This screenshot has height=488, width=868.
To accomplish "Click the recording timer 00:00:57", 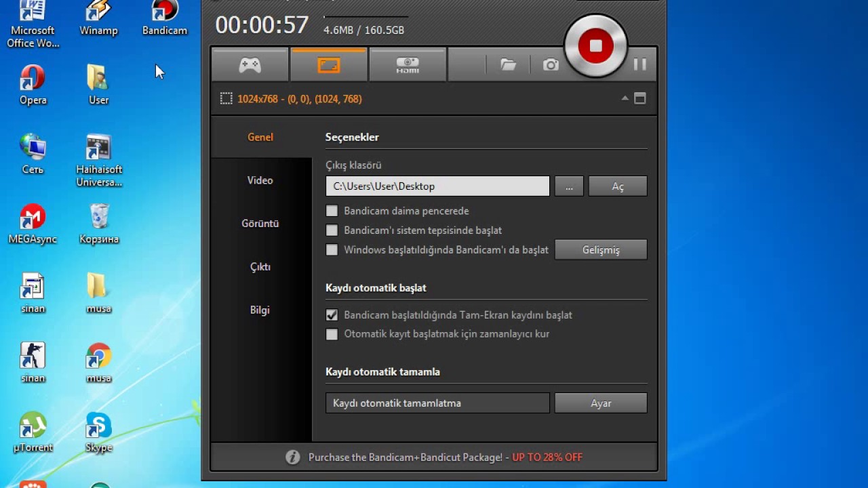I will tap(262, 25).
